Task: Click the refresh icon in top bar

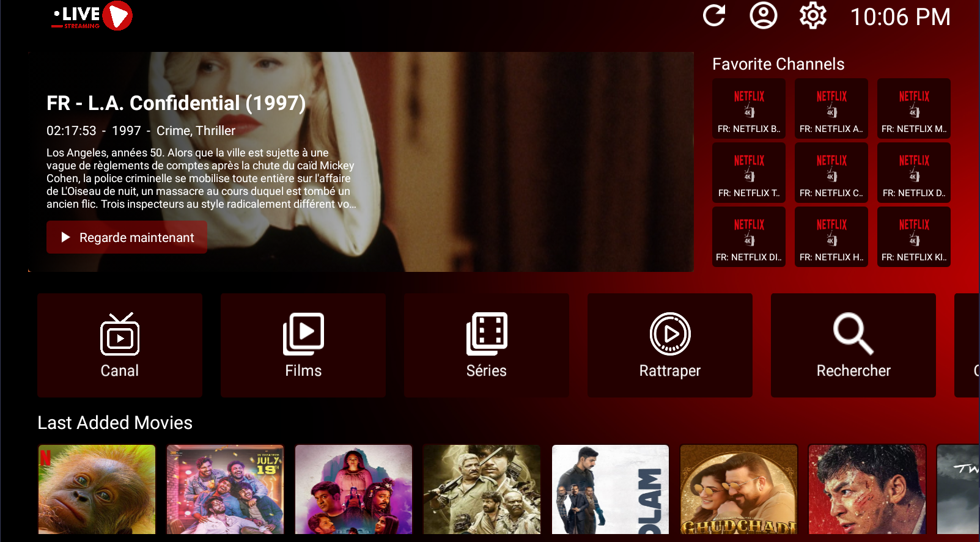Action: point(714,16)
